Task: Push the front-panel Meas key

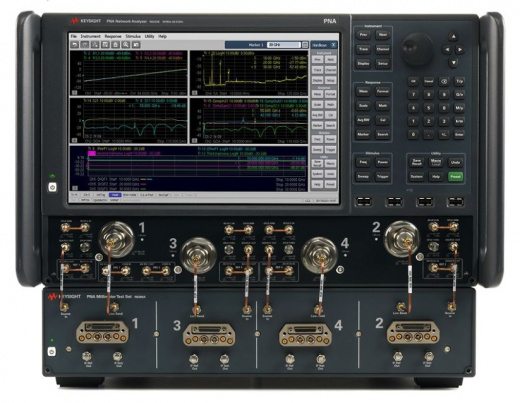Action: 363,91
